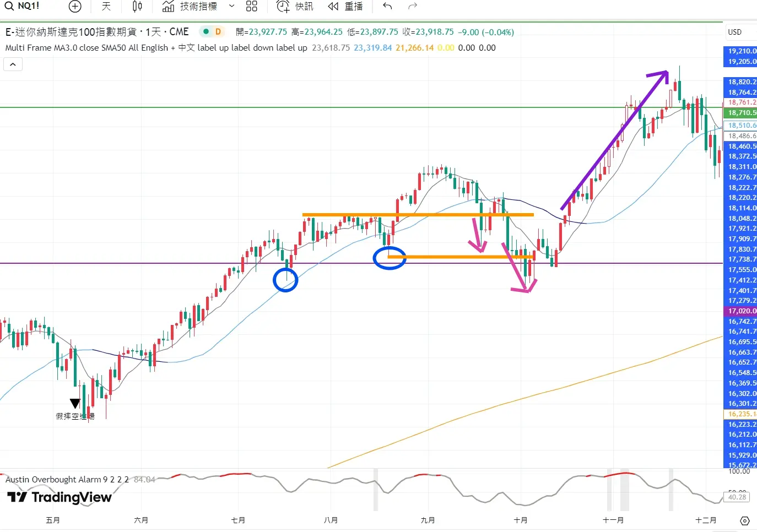Select the Austin Overbought Alarm indicator label
757x532 pixels.
click(66, 480)
